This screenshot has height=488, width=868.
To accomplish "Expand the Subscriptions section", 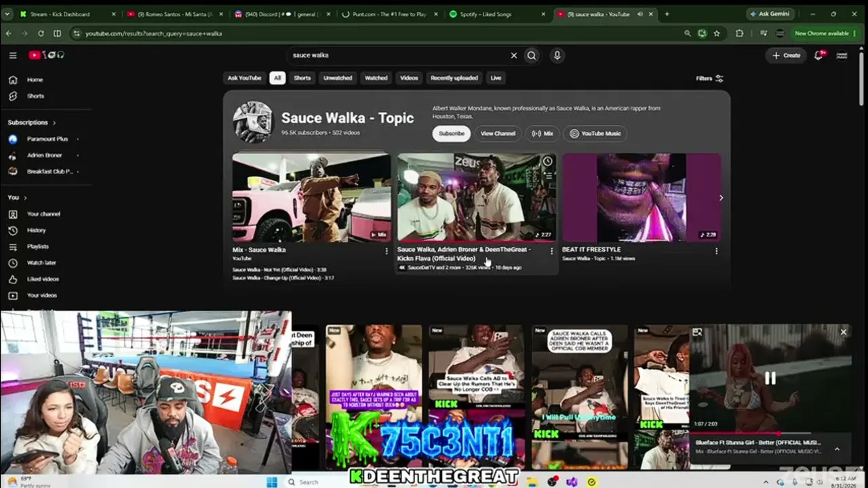I will coord(32,123).
